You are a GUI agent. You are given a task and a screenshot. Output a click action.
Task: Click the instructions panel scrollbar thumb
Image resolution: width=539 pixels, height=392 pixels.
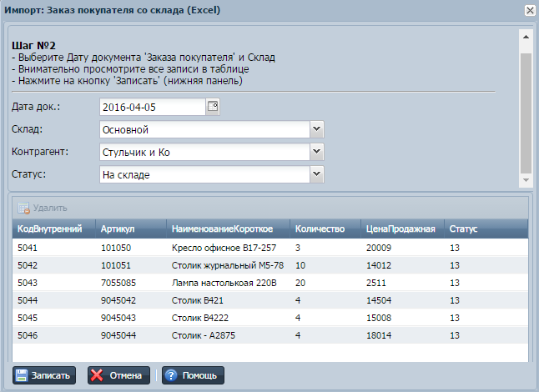point(526,113)
